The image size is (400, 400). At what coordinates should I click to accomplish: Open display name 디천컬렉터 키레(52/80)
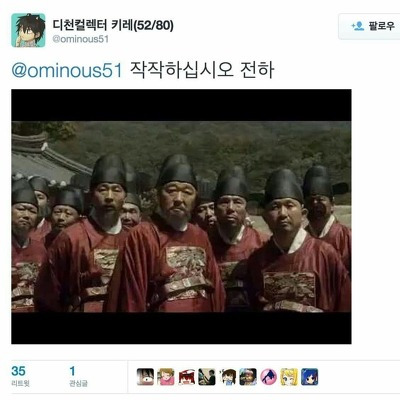[113, 25]
